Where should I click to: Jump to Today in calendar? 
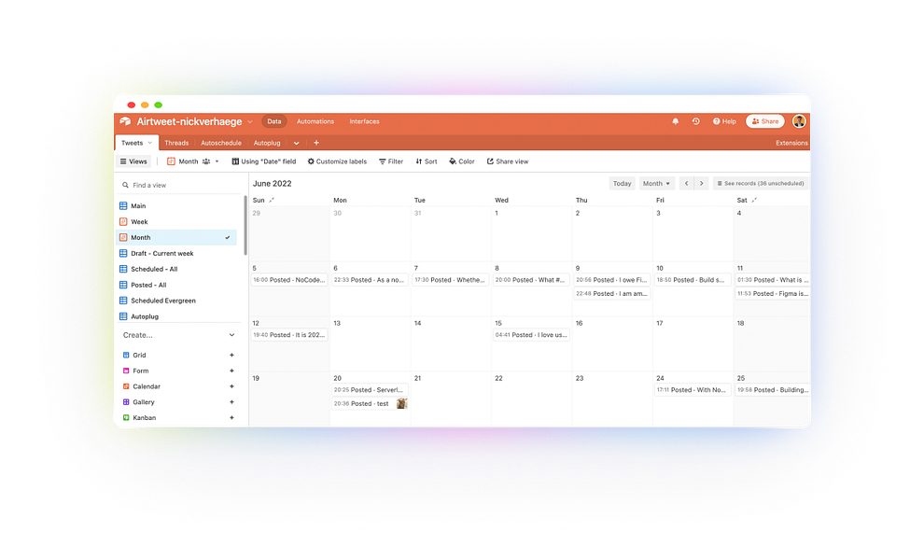[622, 183]
